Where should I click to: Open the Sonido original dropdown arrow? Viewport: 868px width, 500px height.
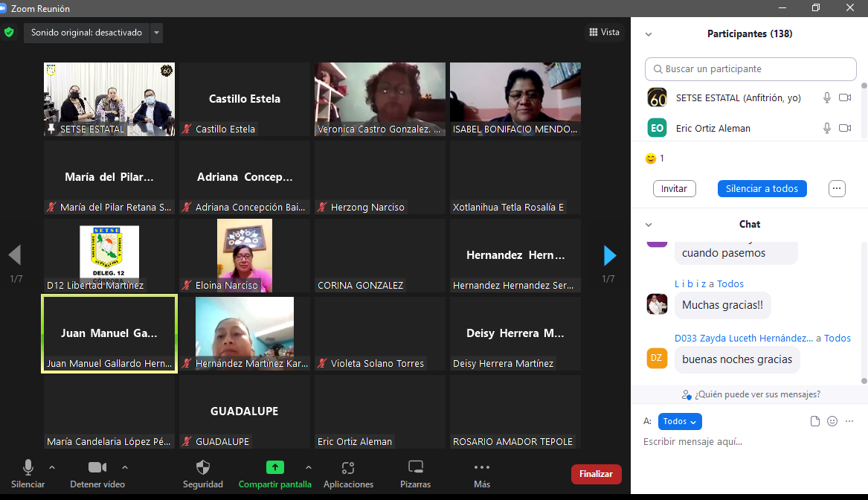point(157,33)
